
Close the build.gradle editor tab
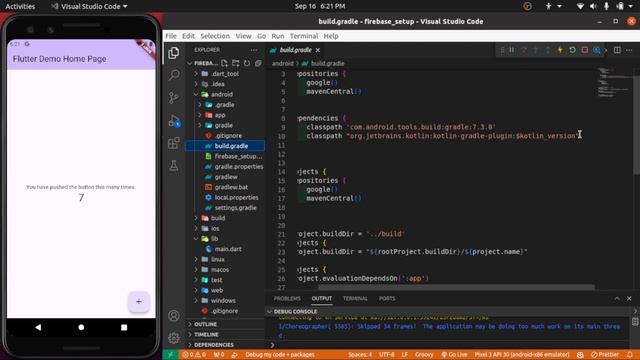pyautogui.click(x=318, y=50)
